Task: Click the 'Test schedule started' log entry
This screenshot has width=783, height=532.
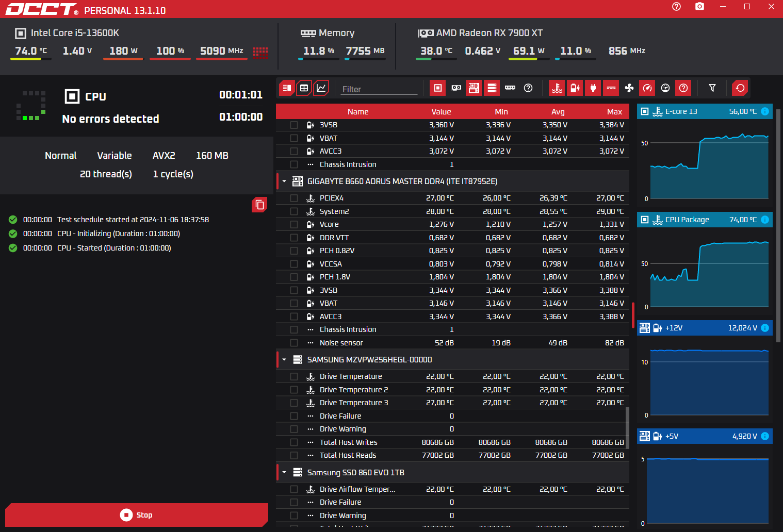Action: [x=133, y=220]
